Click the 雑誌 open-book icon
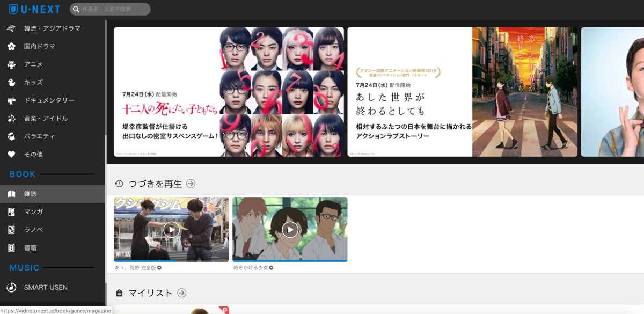Image resolution: width=644 pixels, height=314 pixels. pos(11,194)
